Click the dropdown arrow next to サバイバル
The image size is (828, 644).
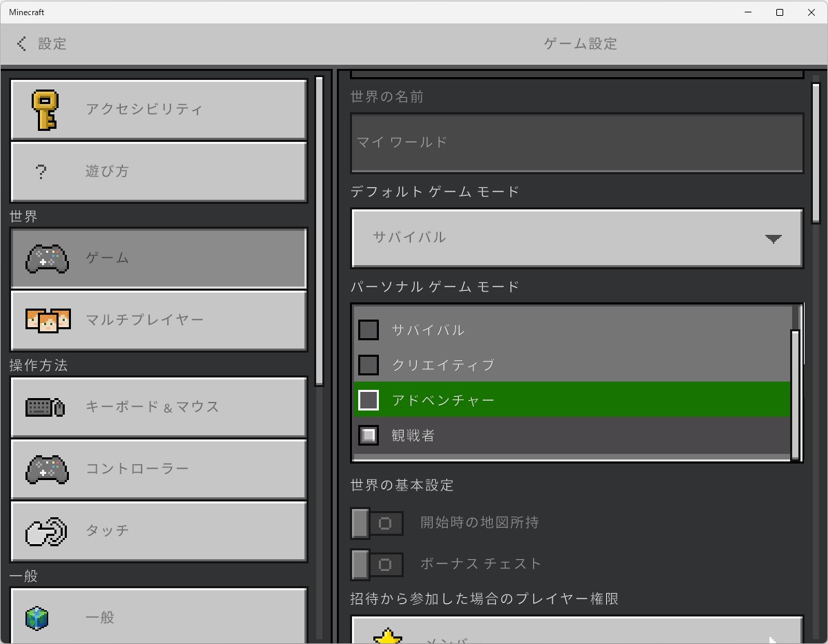tap(774, 238)
